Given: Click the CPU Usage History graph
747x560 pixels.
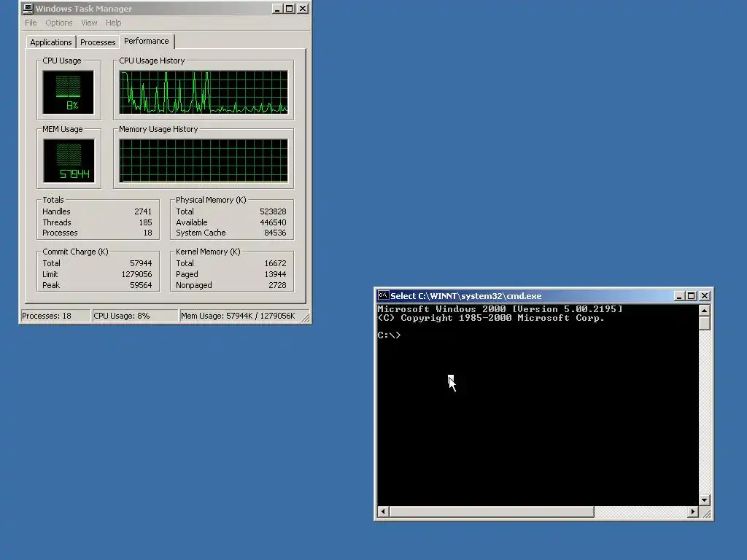Looking at the screenshot, I should [x=204, y=93].
